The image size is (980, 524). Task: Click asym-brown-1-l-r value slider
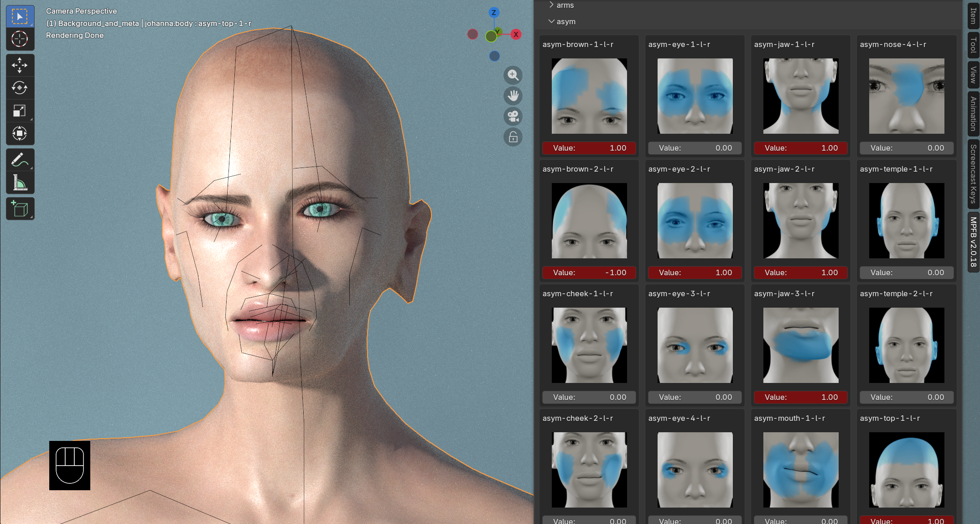click(x=589, y=148)
